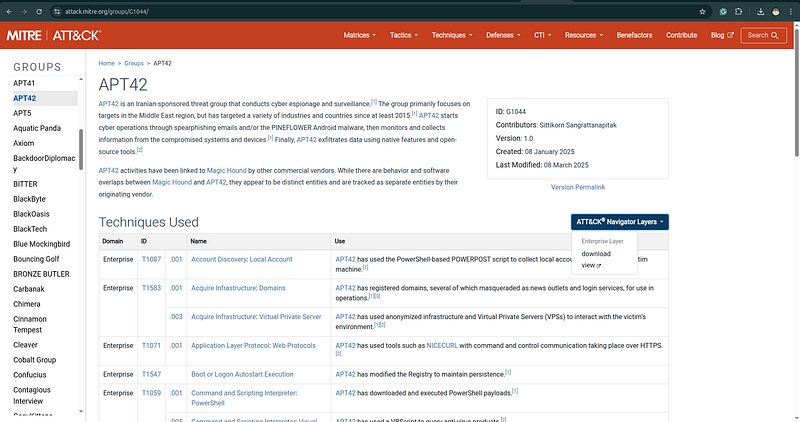Select Cinnamon Tempest in sidebar
The image size is (800, 422).
(x=30, y=325)
